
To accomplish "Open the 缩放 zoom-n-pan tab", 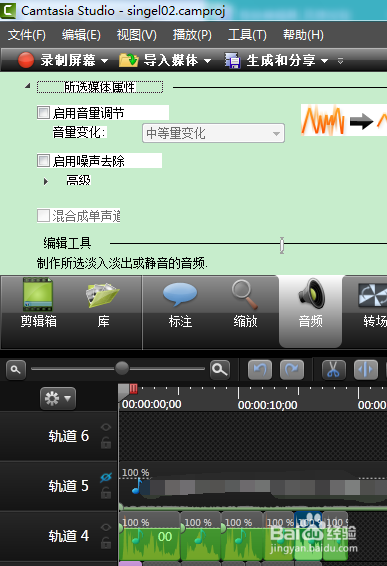I will coord(245,304).
